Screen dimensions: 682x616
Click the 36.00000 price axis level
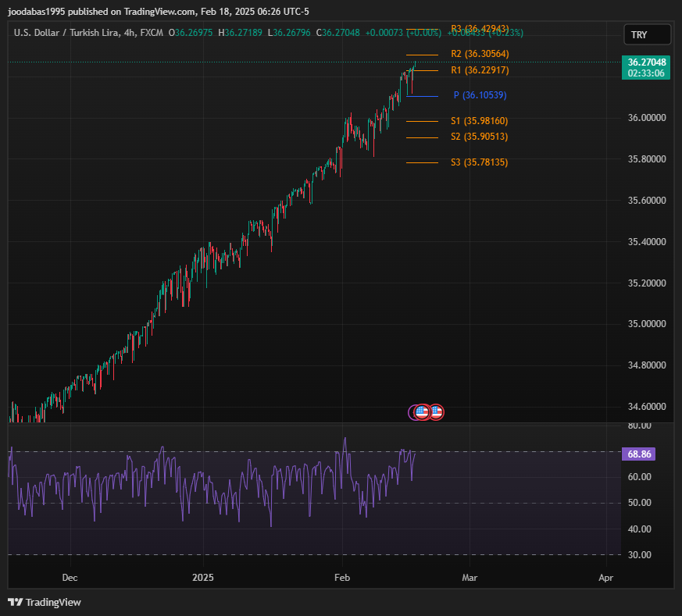click(x=645, y=118)
